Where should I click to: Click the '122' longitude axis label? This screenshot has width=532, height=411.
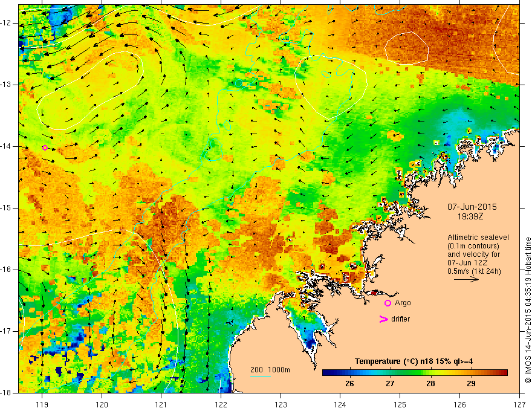click(221, 404)
